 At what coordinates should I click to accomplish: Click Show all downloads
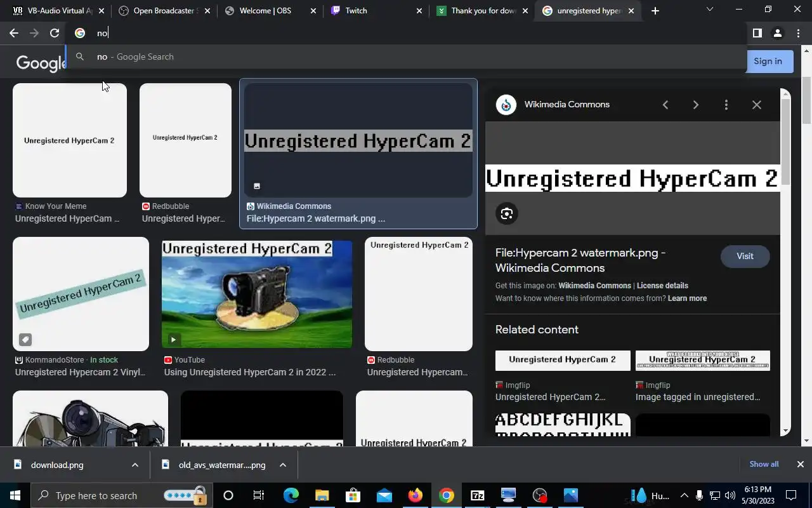764,464
